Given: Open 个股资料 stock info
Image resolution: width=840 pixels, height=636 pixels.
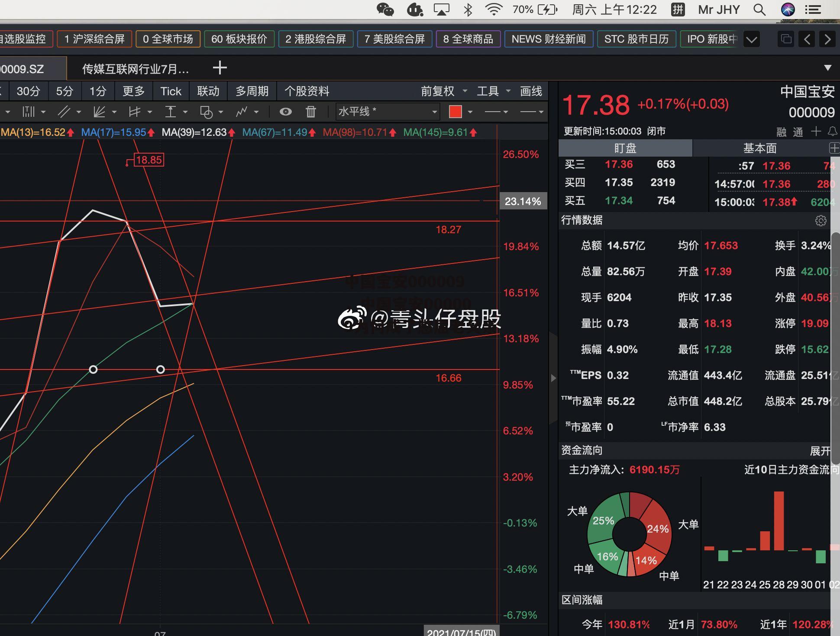Looking at the screenshot, I should [x=307, y=91].
